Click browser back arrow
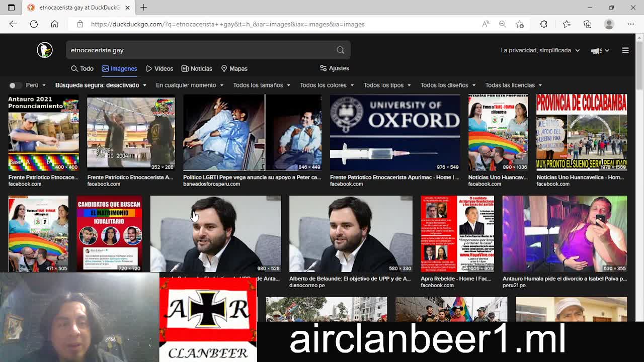The height and width of the screenshot is (362, 644). [13, 24]
